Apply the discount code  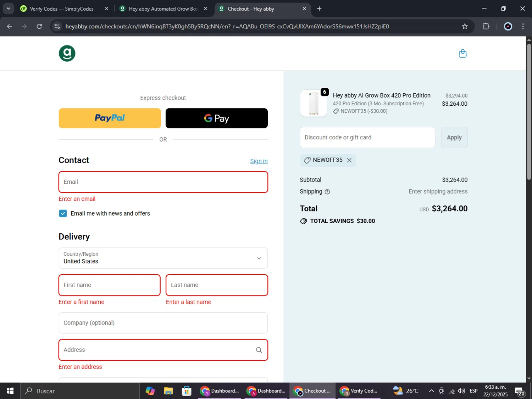(454, 138)
